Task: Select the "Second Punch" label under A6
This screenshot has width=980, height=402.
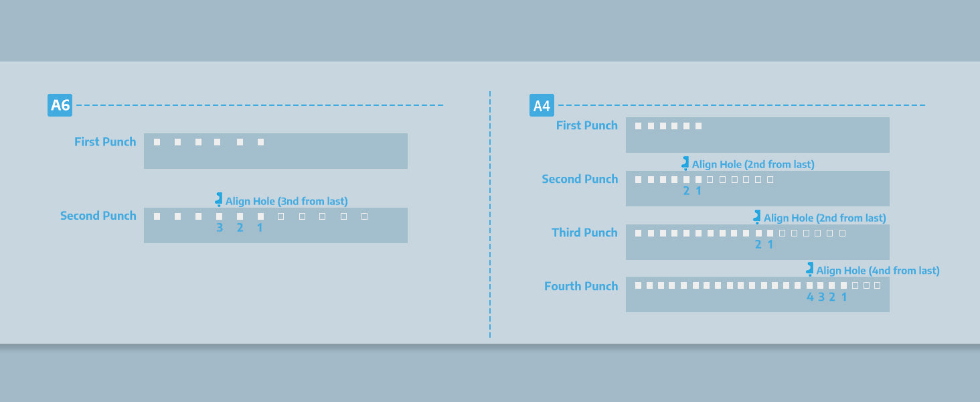Action: pos(98,216)
